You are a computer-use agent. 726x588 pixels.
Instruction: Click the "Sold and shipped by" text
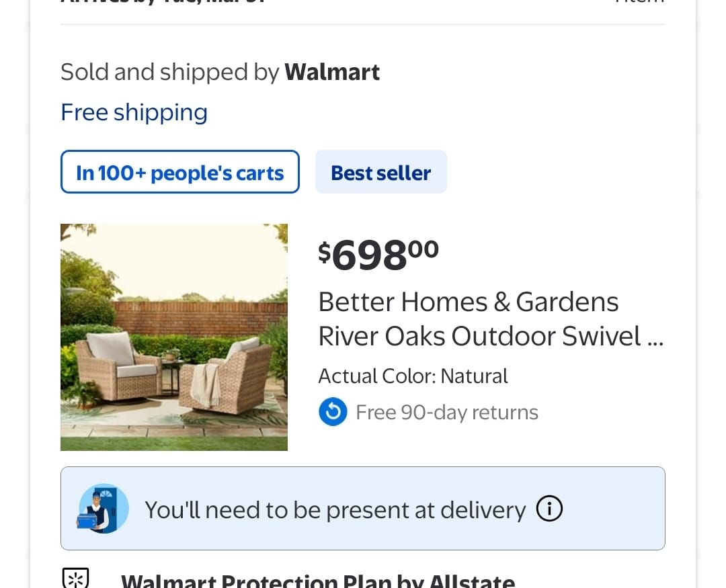point(169,72)
